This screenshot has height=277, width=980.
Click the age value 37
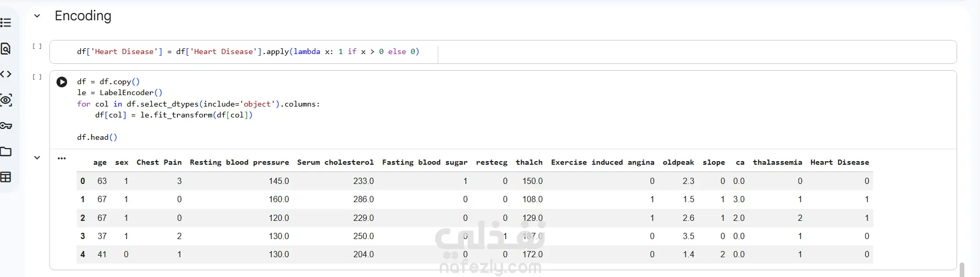102,236
